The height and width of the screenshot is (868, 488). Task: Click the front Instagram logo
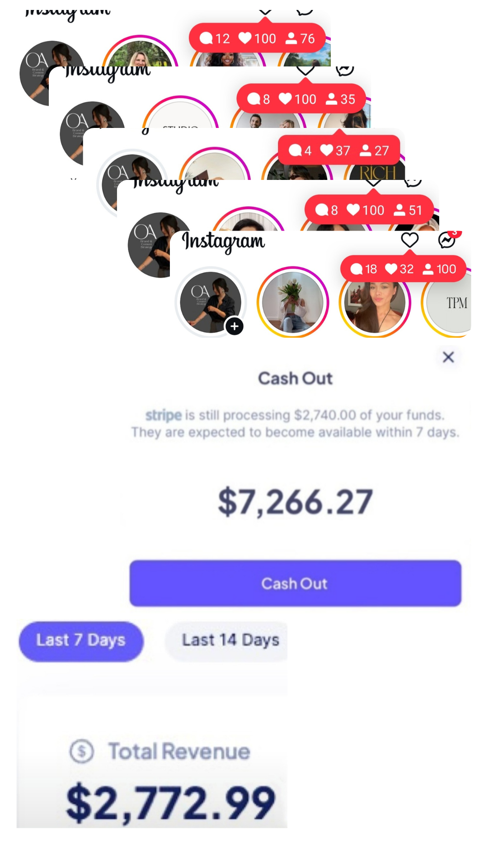[x=223, y=242]
